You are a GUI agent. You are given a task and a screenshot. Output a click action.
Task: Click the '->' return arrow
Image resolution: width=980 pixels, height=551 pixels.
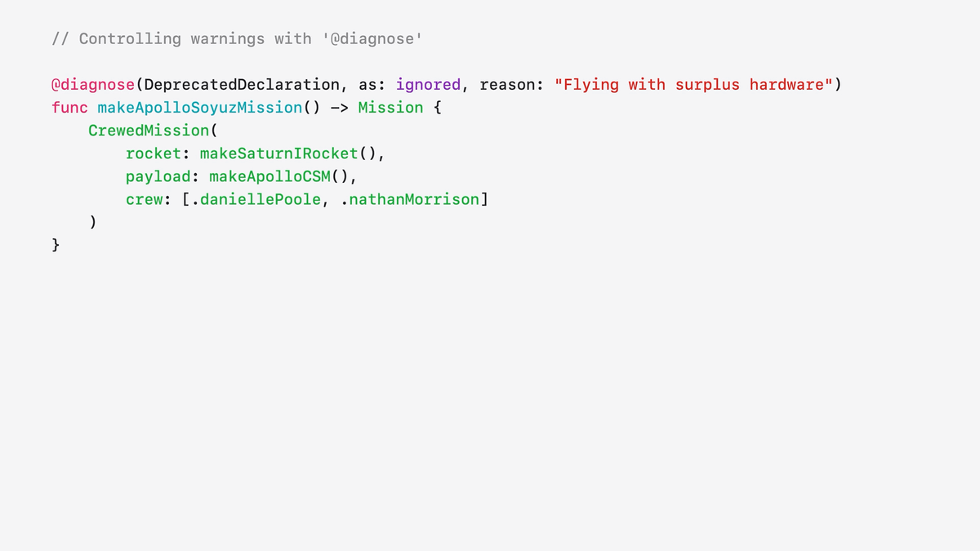pos(340,108)
